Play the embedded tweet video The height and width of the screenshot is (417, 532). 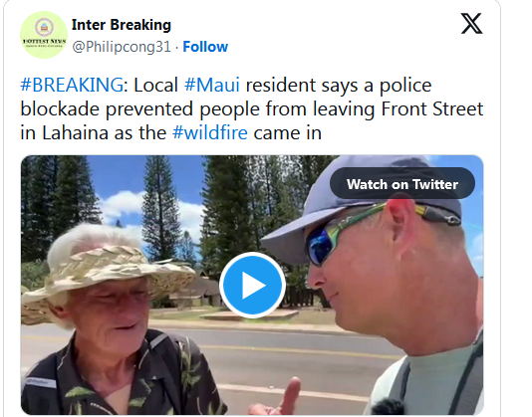click(252, 285)
